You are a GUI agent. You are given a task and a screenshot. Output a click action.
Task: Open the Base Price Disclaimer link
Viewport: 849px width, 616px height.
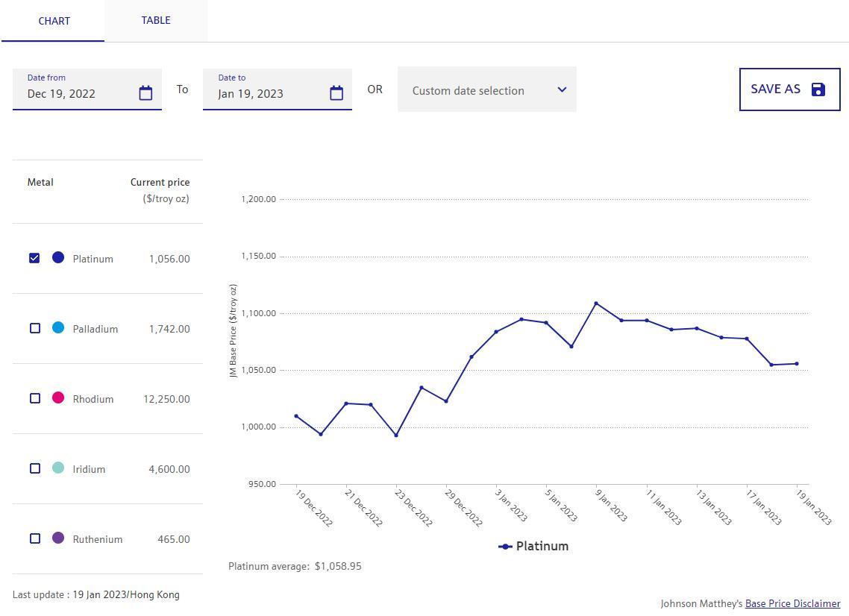[792, 603]
